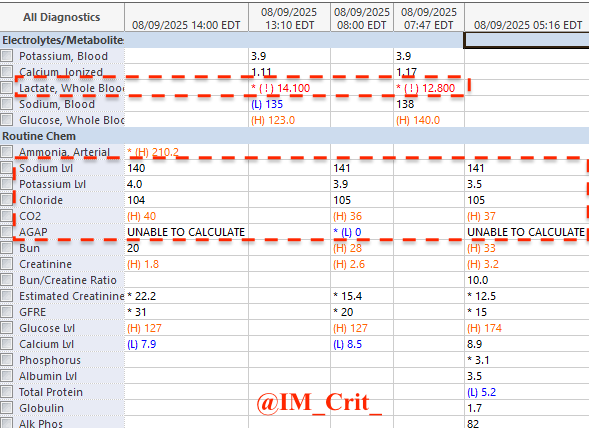The width and height of the screenshot is (589, 428).
Task: Click the Bun result (H) 28
Action: (347, 248)
